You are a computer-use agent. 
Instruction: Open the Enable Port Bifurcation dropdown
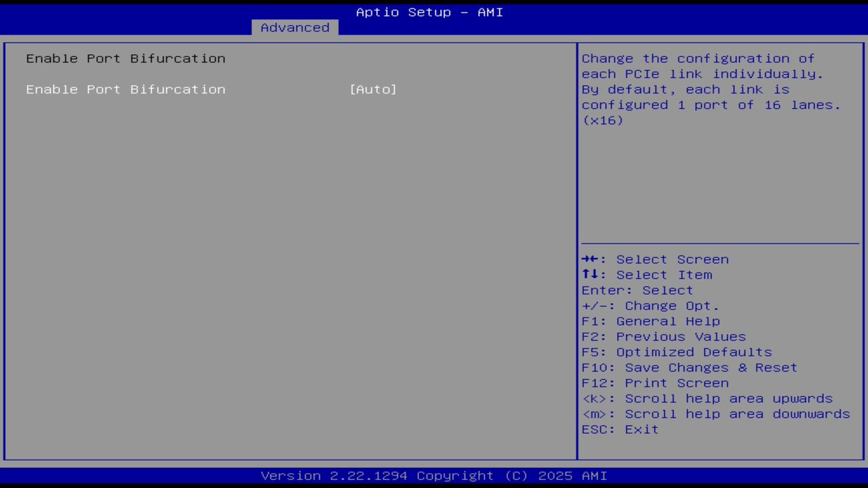(x=373, y=89)
